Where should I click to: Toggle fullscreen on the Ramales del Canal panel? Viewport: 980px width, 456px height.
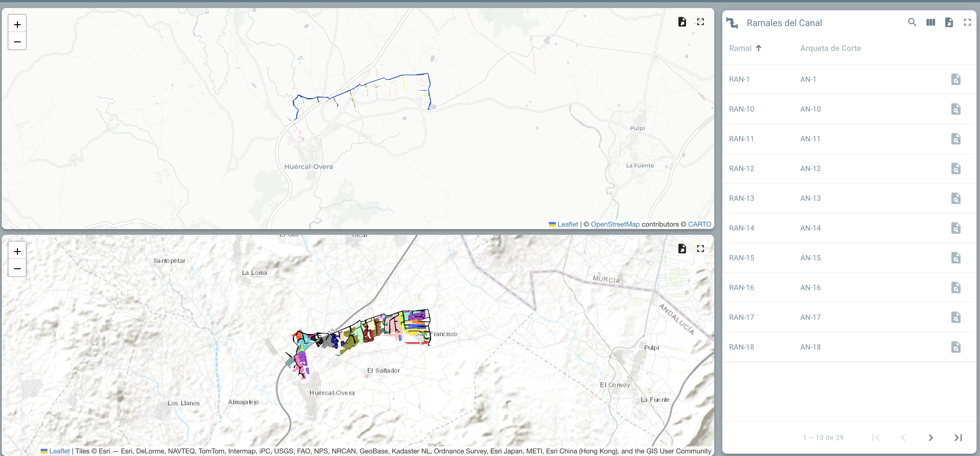(x=967, y=22)
